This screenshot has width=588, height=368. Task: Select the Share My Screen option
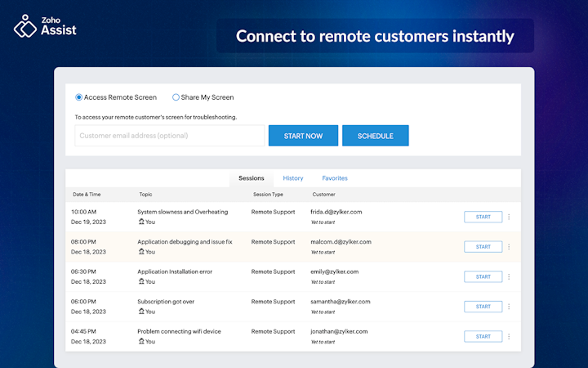click(x=176, y=97)
